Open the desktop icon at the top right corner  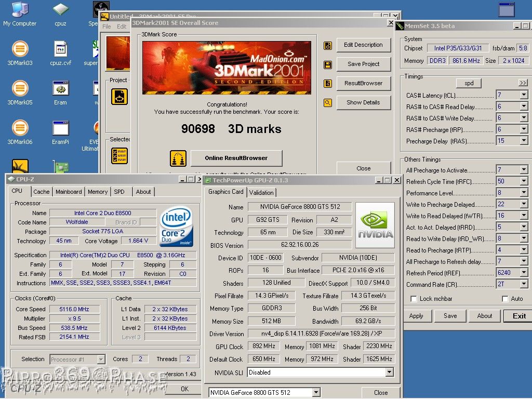[x=507, y=9]
